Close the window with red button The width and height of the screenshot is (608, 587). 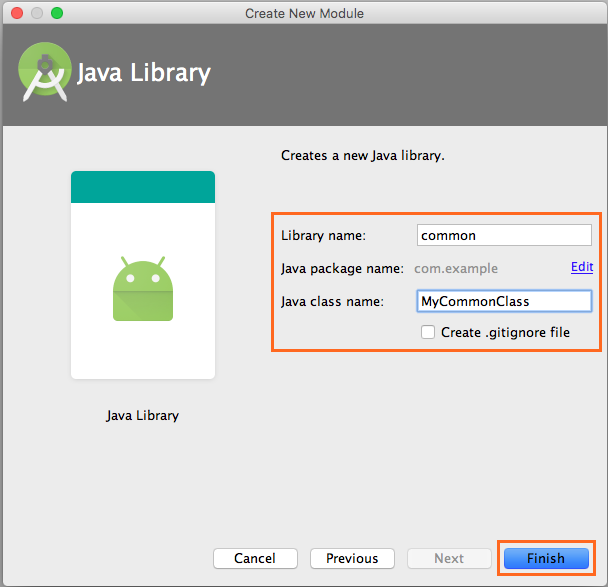pyautogui.click(x=17, y=13)
